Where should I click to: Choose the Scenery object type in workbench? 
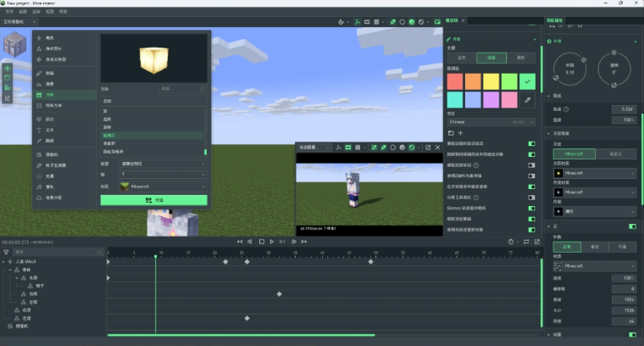(64, 84)
